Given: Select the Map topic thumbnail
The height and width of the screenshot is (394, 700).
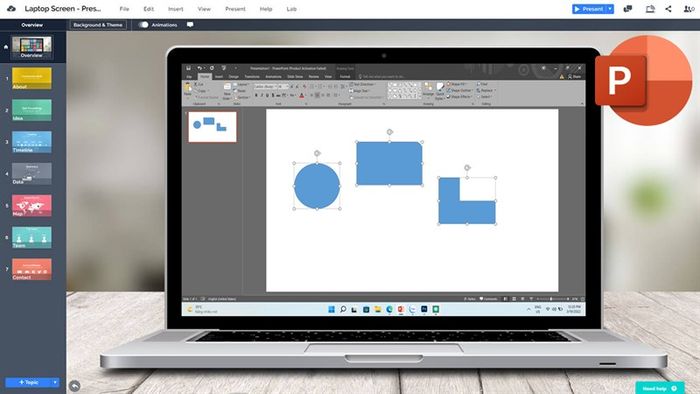Looking at the screenshot, I should [32, 206].
